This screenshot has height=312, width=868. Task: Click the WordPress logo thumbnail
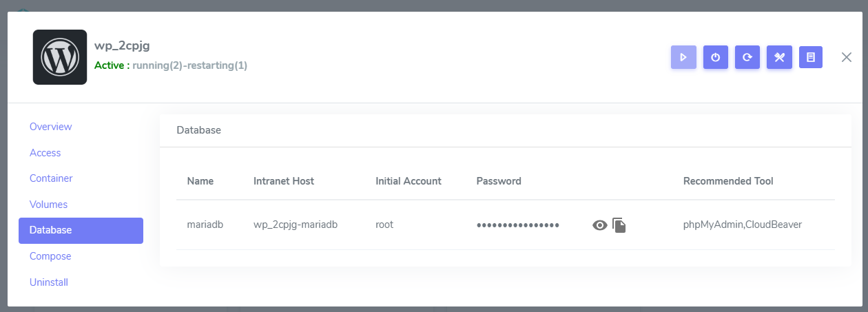pyautogui.click(x=60, y=57)
